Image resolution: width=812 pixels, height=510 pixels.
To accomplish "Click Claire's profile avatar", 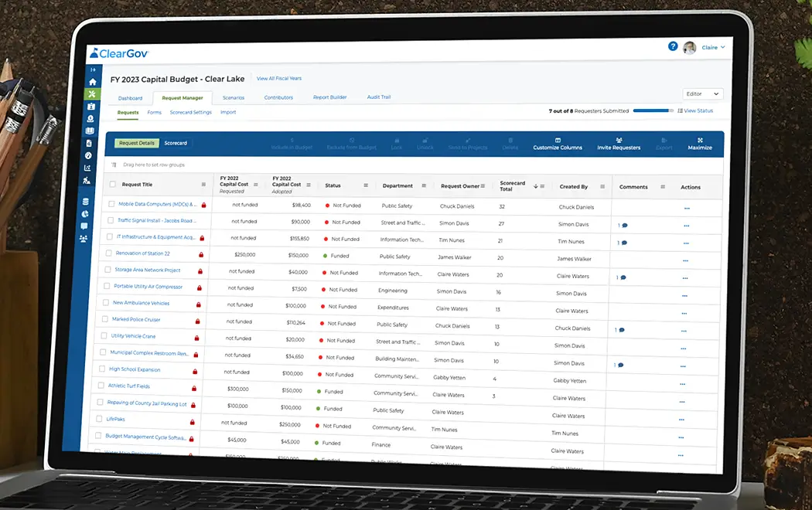I will 689,48.
